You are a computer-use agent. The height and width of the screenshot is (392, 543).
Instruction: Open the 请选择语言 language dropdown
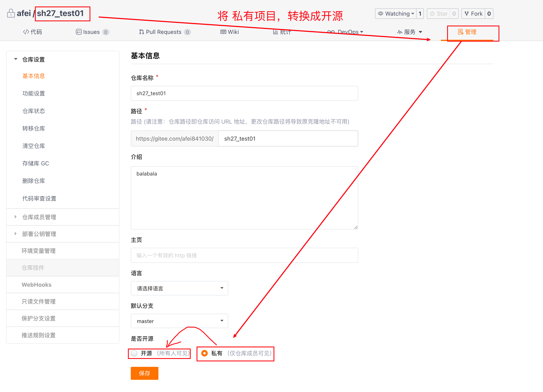point(179,288)
